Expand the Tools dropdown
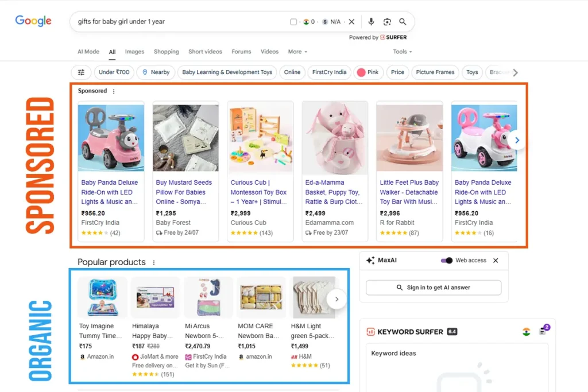 coord(403,52)
